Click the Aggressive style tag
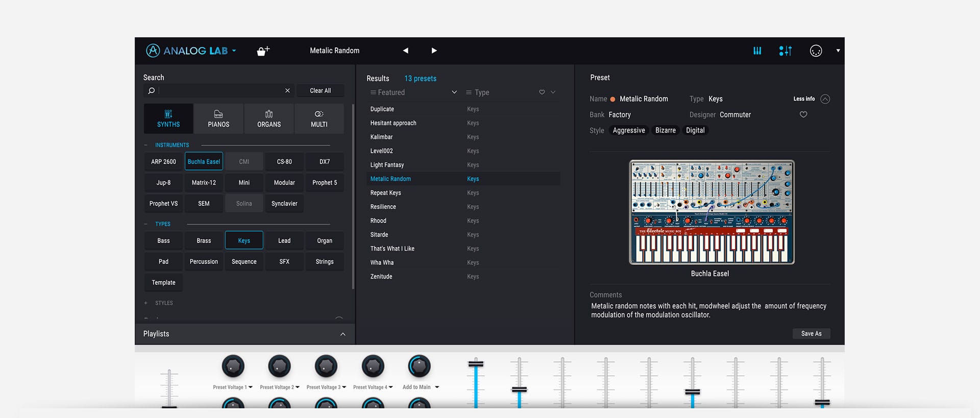980x418 pixels. coord(629,130)
